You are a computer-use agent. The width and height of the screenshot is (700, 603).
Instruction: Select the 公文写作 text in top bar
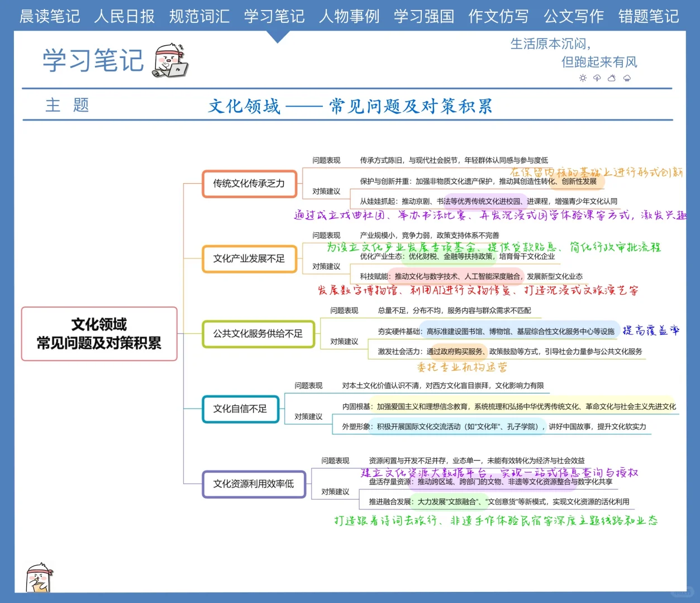[573, 17]
